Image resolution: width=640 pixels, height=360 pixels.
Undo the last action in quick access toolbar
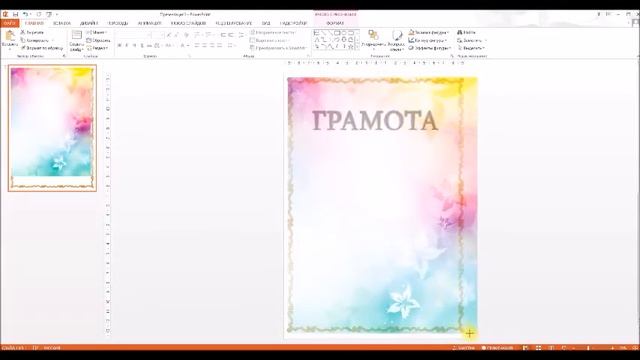[26, 14]
